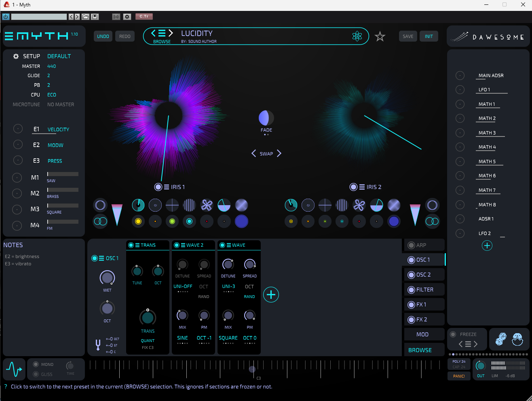Click the plugin power icon in host toolbar
Image resolution: width=532 pixels, height=401 pixels.
point(6,17)
